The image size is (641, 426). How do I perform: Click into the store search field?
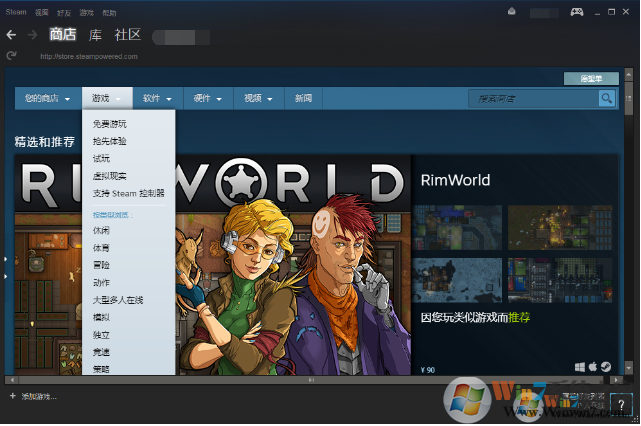(533, 98)
